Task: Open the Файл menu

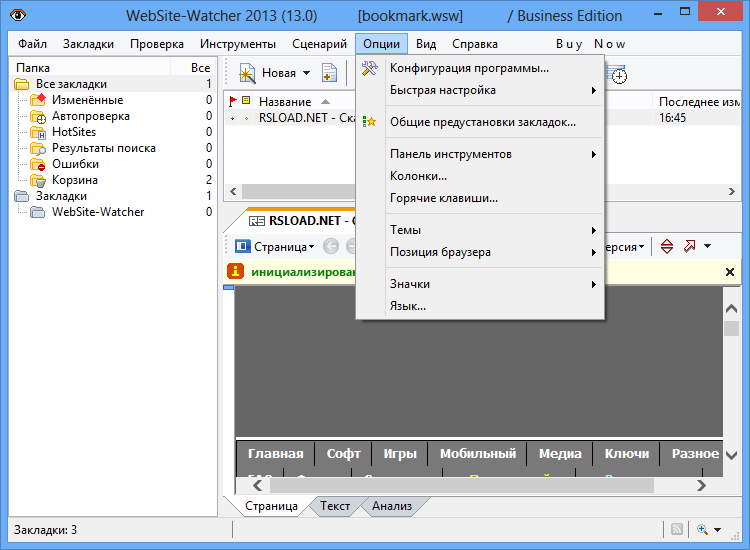Action: tap(32, 44)
